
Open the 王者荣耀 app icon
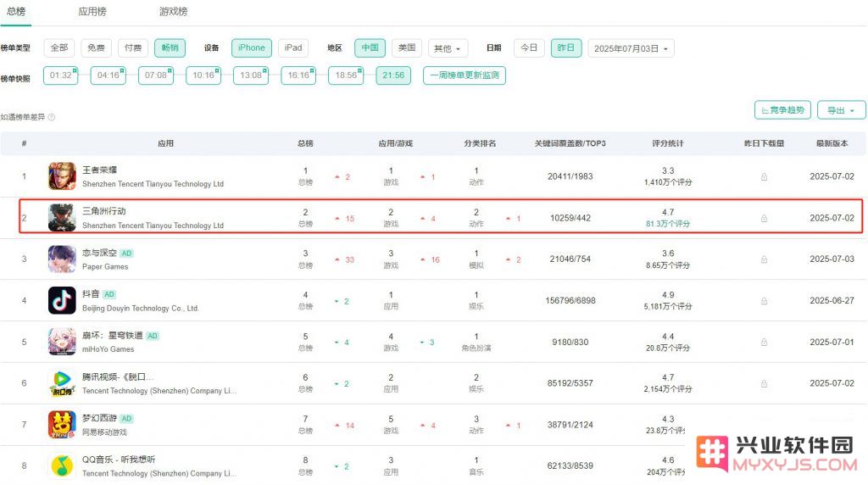62,176
